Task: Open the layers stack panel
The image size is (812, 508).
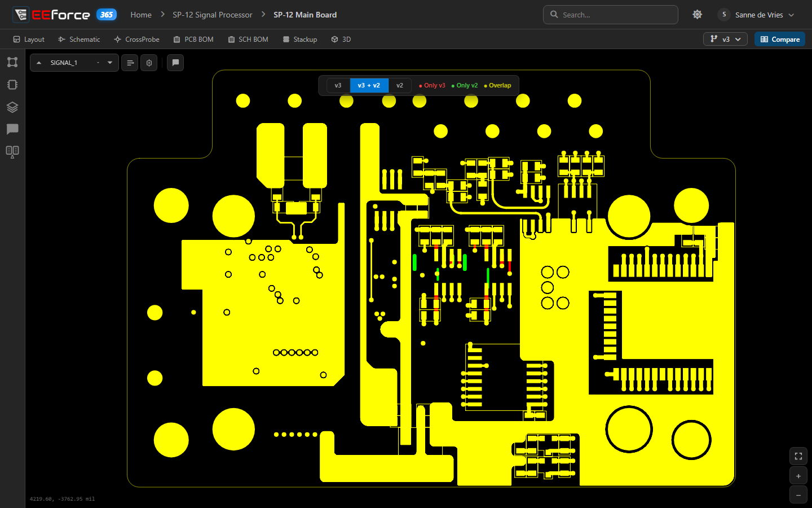Action: [12, 107]
